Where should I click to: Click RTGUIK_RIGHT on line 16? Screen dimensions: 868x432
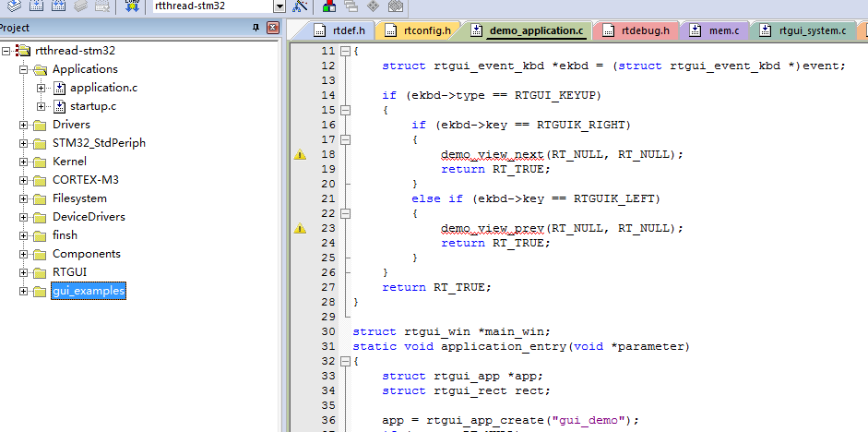click(x=580, y=125)
